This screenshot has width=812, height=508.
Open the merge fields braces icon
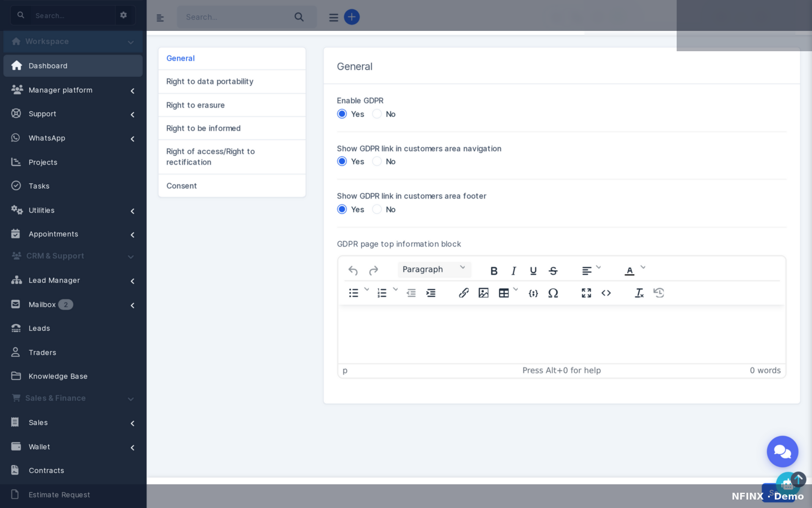coord(533,293)
